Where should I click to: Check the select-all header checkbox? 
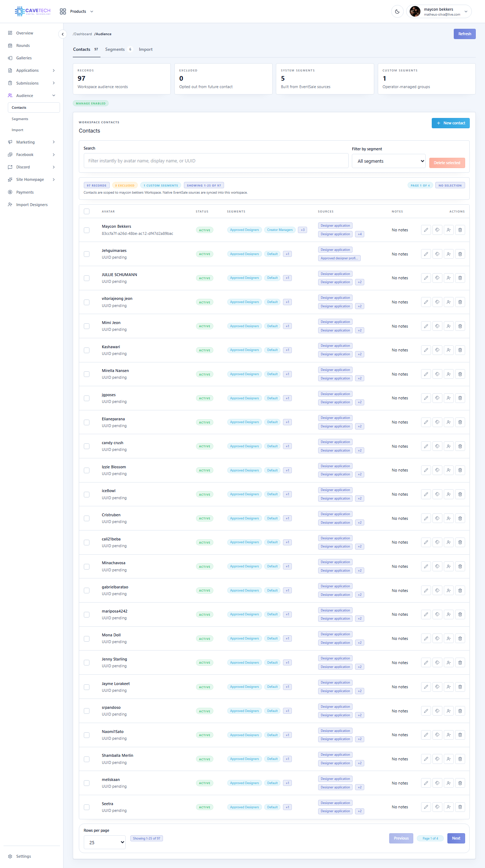click(x=87, y=211)
